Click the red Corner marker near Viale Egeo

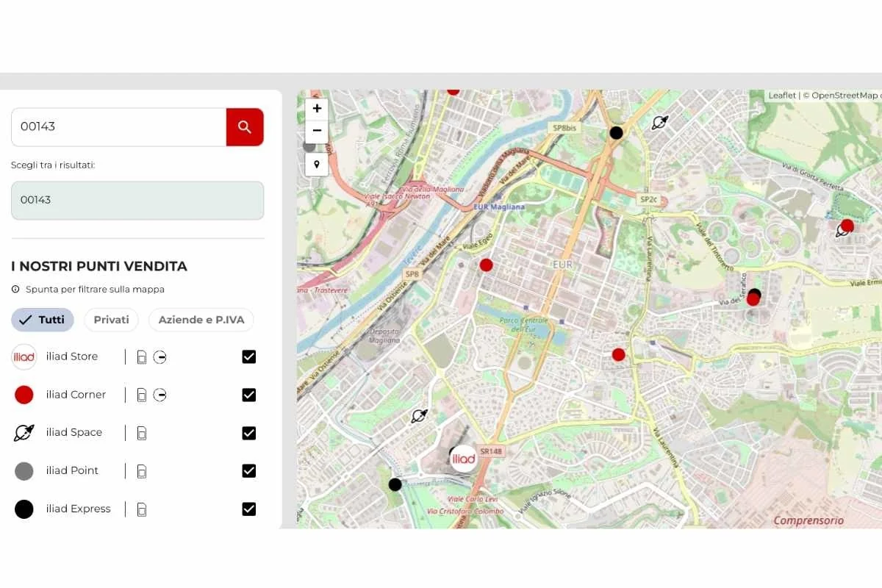point(486,265)
